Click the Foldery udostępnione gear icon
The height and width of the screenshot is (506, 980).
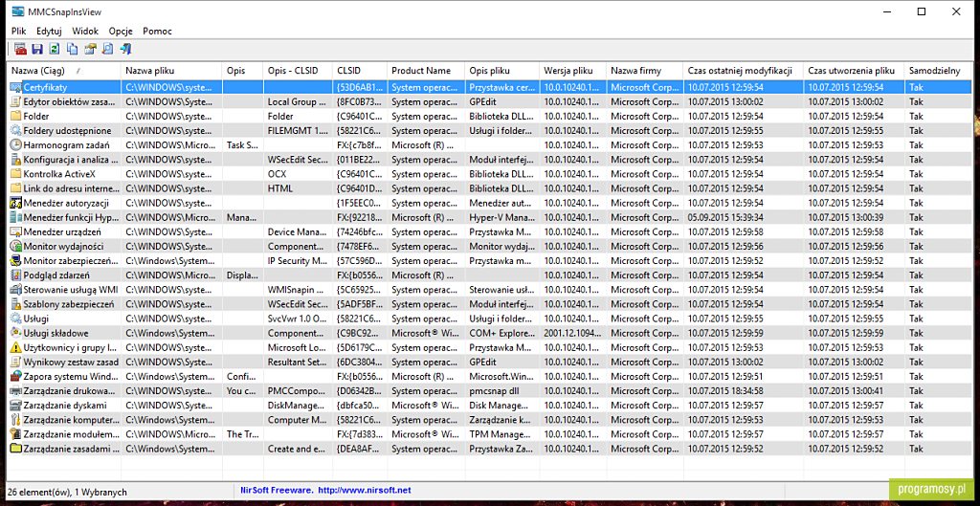(x=15, y=130)
